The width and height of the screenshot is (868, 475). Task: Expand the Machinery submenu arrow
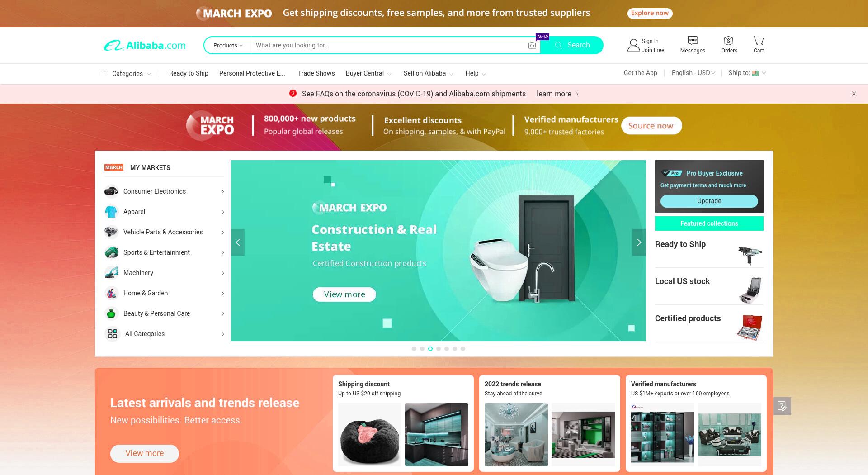point(222,273)
